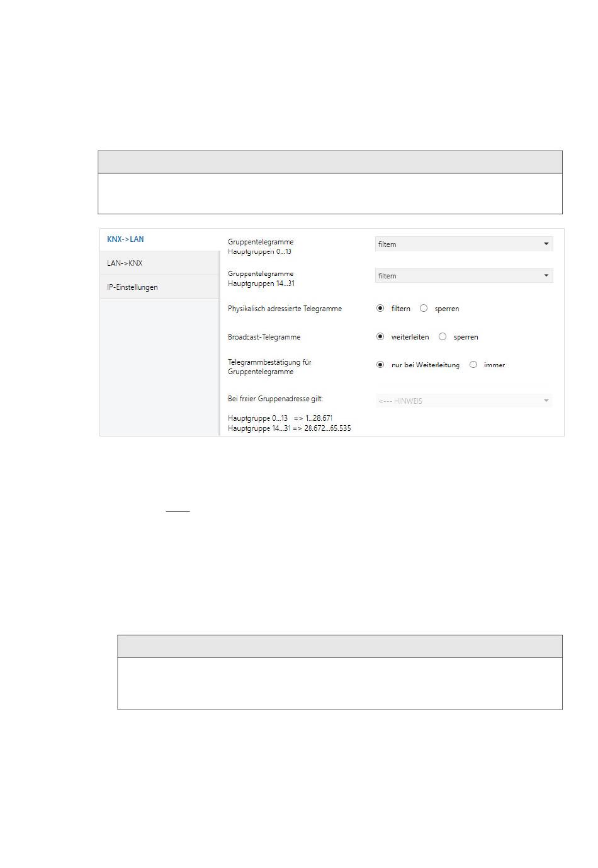This screenshot has width=598, height=868.
Task: Click Hauptgruppe 14...31 => 28.672...65.535 text
Action: pos(290,428)
